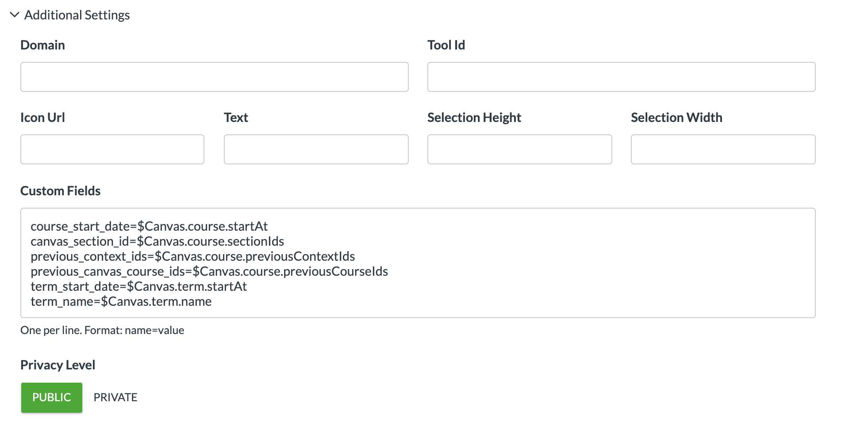Click the Custom Fields label
This screenshot has height=422, width=868.
[60, 191]
